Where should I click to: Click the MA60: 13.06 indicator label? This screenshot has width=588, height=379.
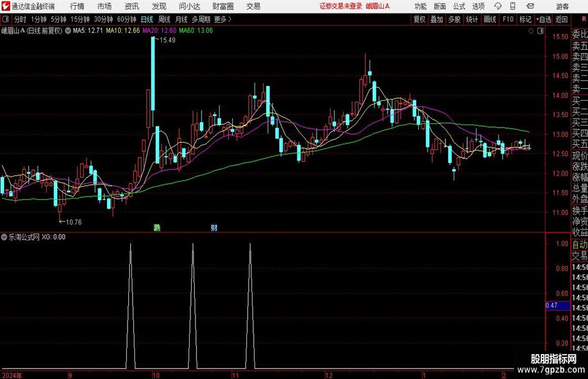click(x=196, y=30)
